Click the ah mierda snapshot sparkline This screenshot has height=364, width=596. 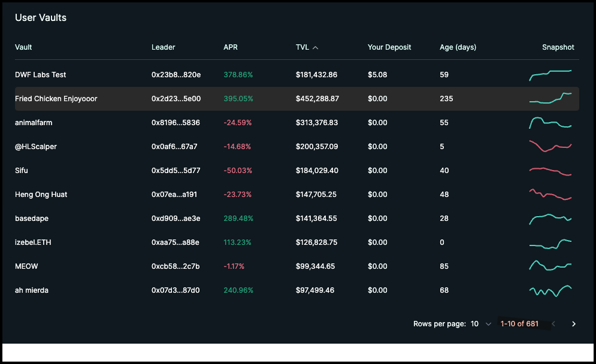pyautogui.click(x=550, y=290)
